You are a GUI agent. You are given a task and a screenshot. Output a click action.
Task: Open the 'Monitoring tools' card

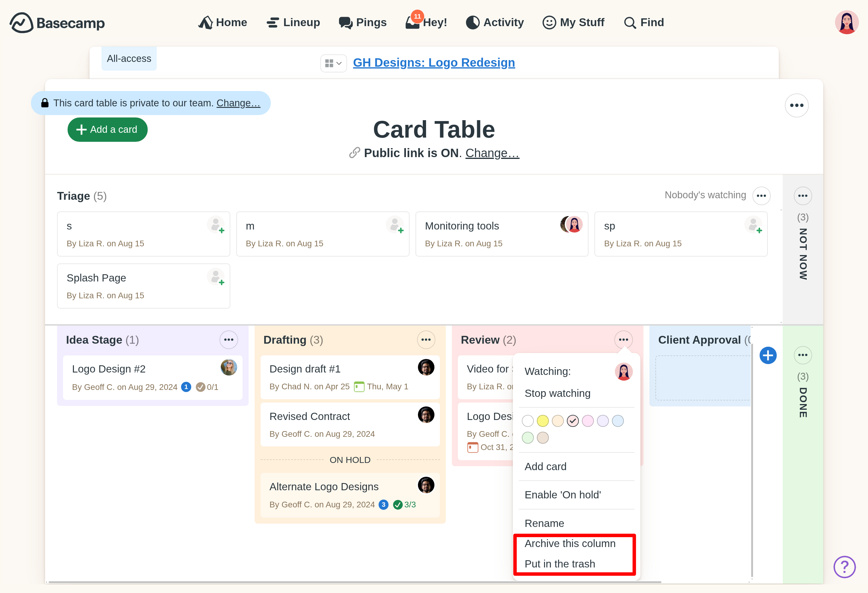coord(462,226)
